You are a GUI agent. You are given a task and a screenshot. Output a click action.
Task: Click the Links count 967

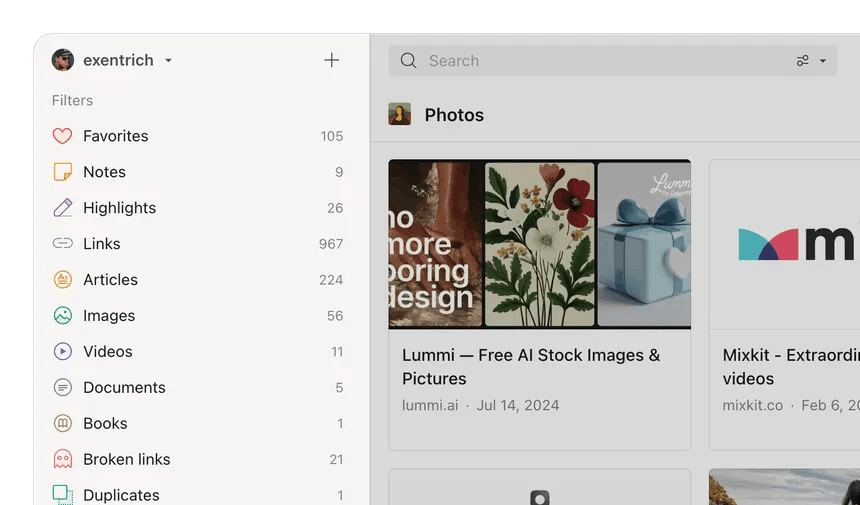click(x=331, y=243)
